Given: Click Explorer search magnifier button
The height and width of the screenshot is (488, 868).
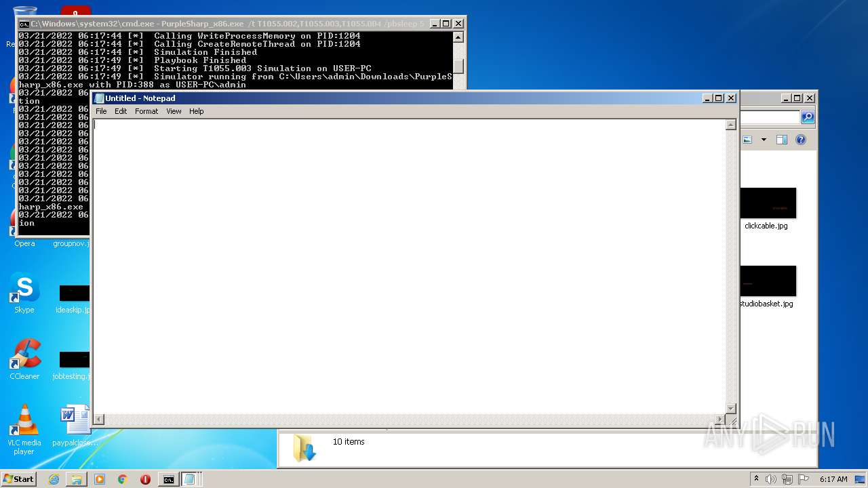Looking at the screenshot, I should 807,117.
